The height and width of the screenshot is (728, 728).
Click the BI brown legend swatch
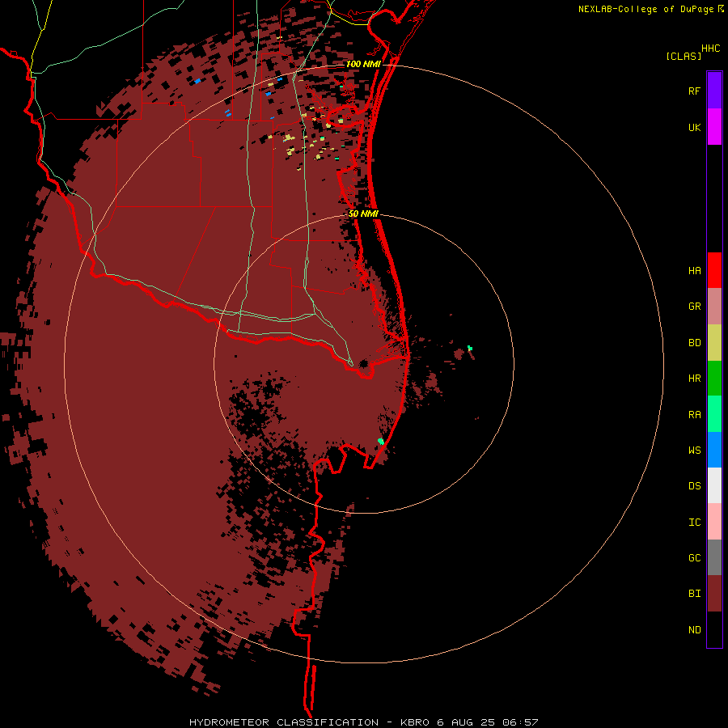pyautogui.click(x=714, y=594)
